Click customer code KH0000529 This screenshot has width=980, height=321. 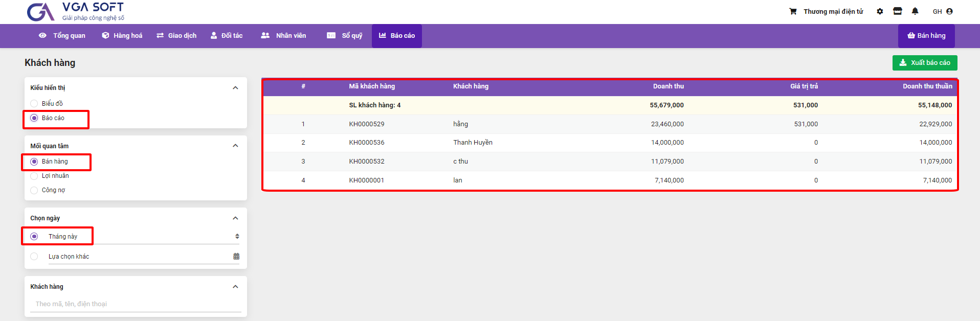pos(367,124)
